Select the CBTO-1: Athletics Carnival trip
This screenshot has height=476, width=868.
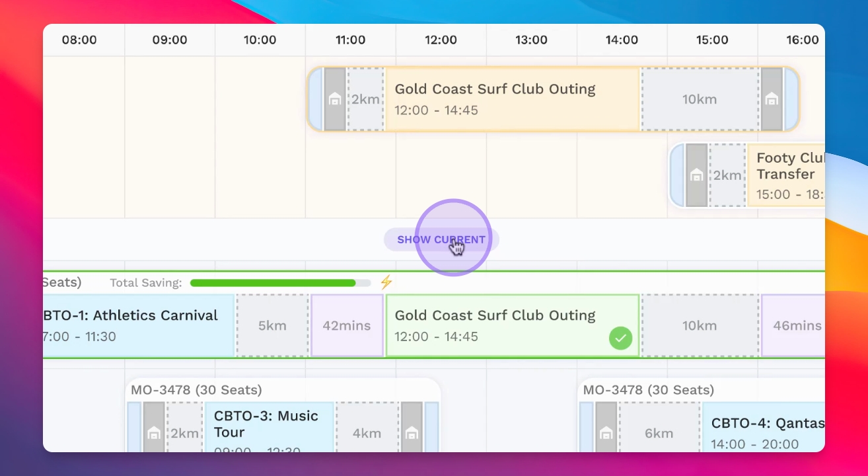click(x=139, y=326)
